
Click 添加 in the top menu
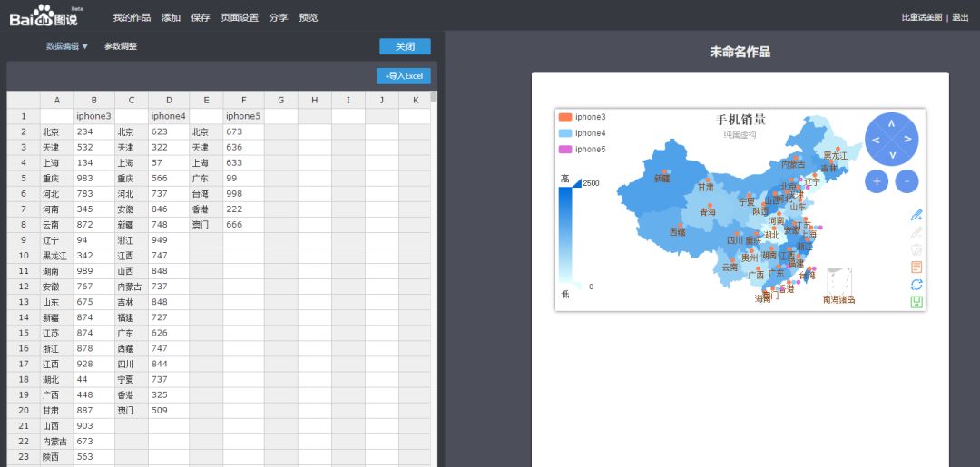171,17
